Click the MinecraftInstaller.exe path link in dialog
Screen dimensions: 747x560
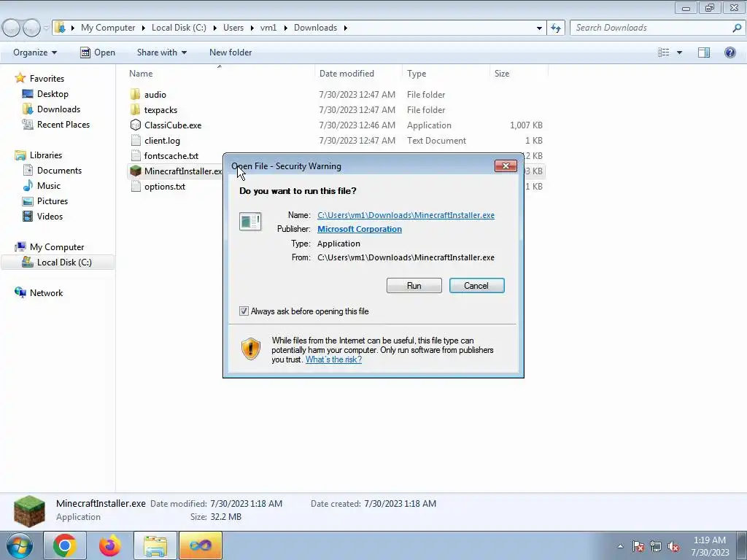tap(406, 215)
